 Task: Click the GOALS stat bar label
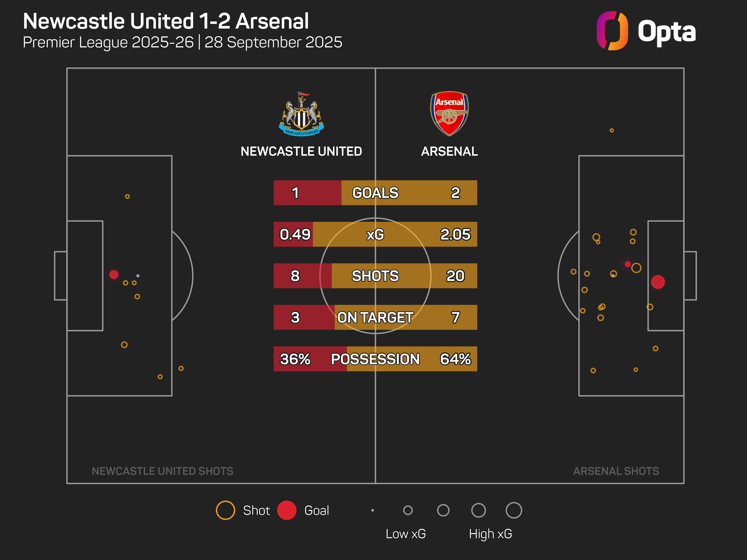375,193
